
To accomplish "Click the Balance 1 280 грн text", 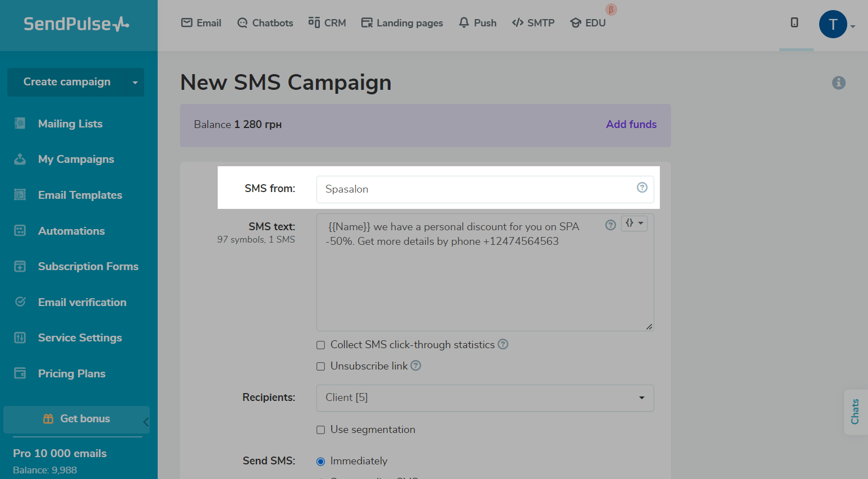I will pyautogui.click(x=238, y=125).
